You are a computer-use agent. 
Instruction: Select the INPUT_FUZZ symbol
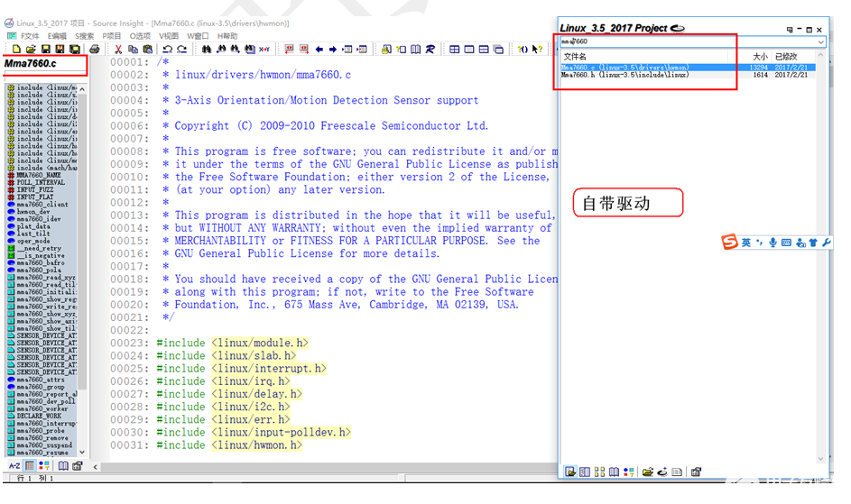[x=35, y=190]
